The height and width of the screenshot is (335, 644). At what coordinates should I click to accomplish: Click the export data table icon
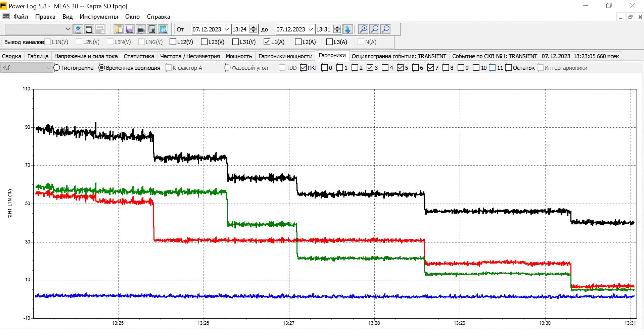coord(163,29)
